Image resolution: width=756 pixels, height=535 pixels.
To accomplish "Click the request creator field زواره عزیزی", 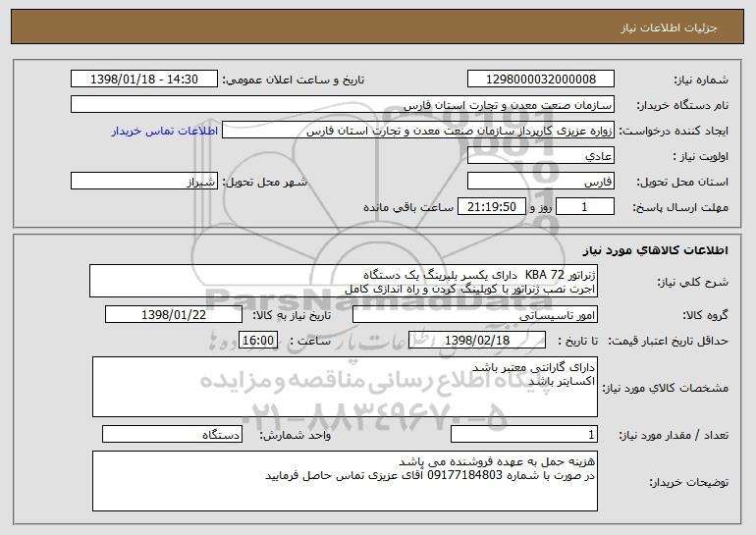I will tap(418, 131).
